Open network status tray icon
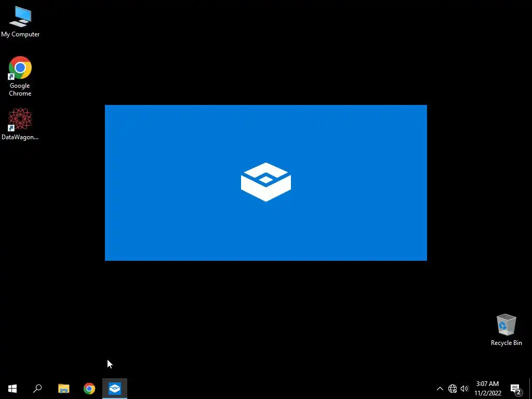Viewport: 532px width, 399px height. coord(453,389)
